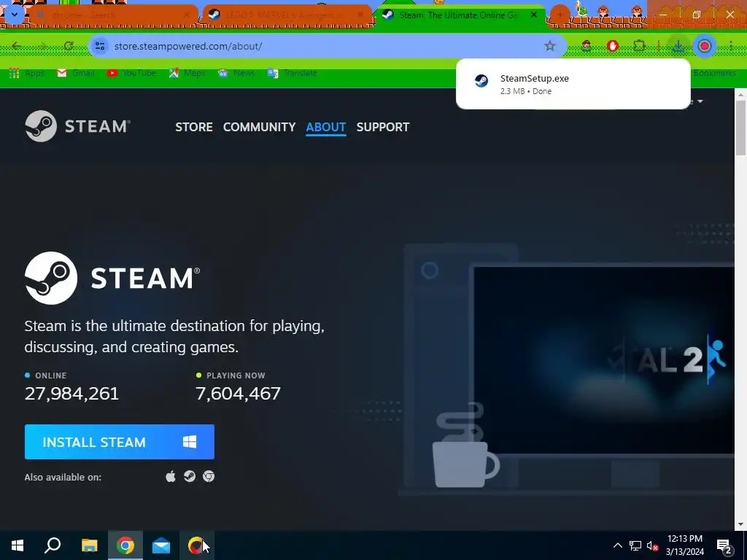This screenshot has height=560, width=747.
Task: Open the SUPPORT menu item
Action: [382, 127]
